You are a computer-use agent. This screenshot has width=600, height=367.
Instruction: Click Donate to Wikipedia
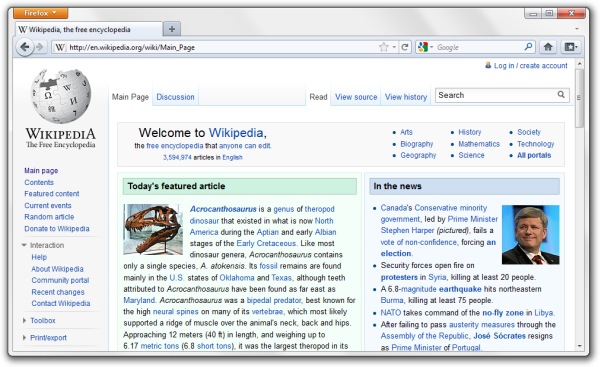pos(57,228)
